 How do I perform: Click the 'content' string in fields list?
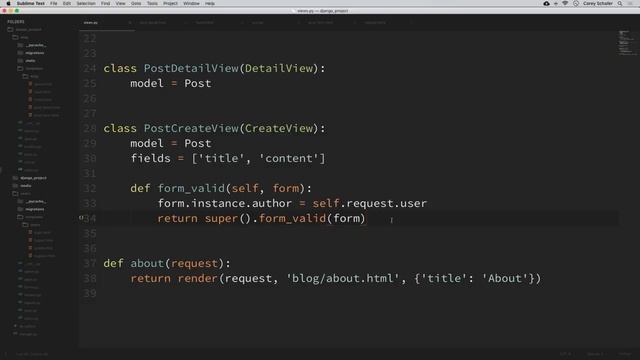click(x=289, y=158)
